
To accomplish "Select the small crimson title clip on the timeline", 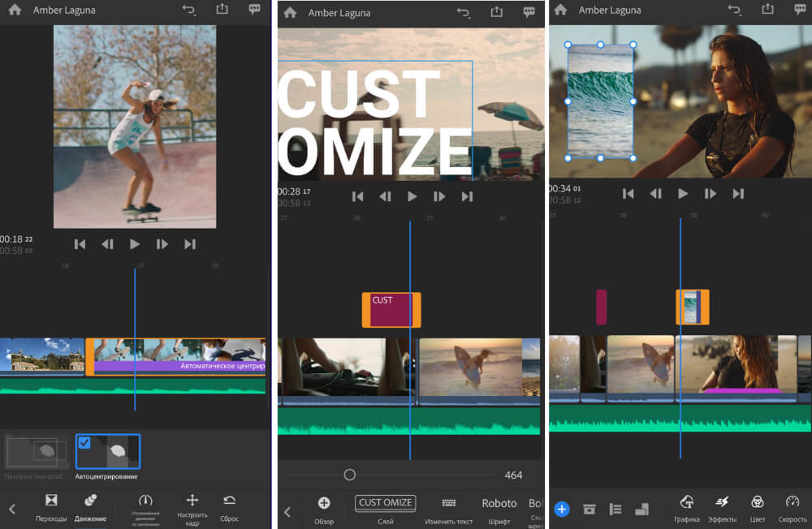I will click(x=601, y=307).
